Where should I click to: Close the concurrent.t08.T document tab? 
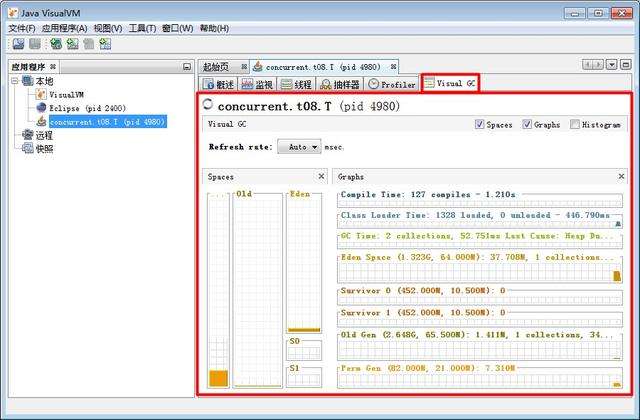[x=393, y=67]
